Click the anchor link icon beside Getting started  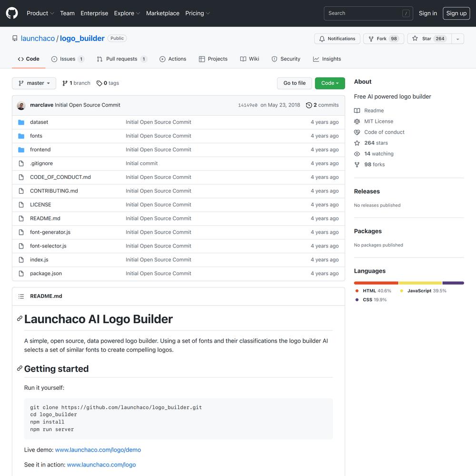coord(20,368)
